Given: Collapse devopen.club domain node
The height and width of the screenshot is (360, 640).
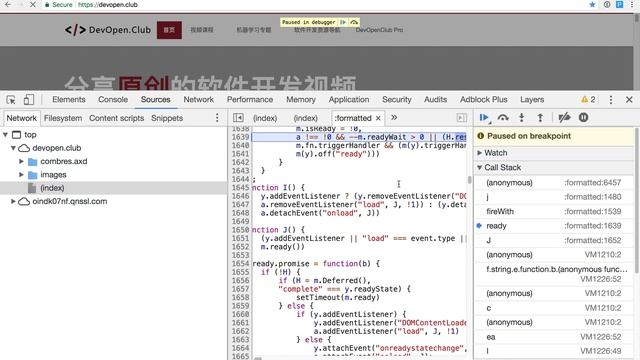Looking at the screenshot, I should click(x=13, y=148).
